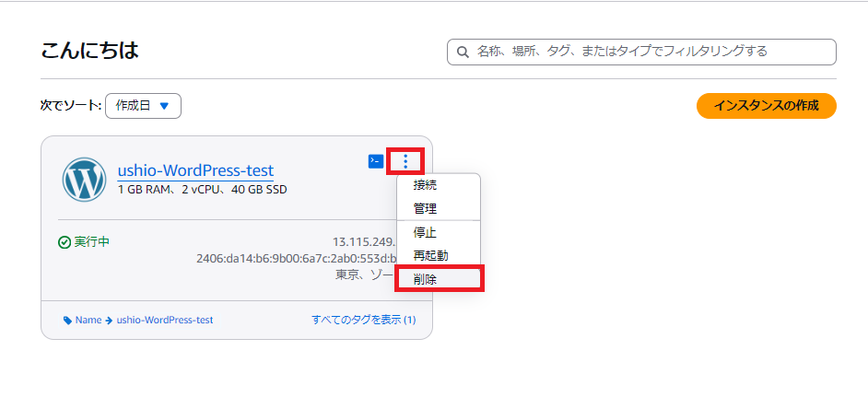This screenshot has width=868, height=397.
Task: Open the browser SSH terminal icon
Action: pyautogui.click(x=376, y=161)
